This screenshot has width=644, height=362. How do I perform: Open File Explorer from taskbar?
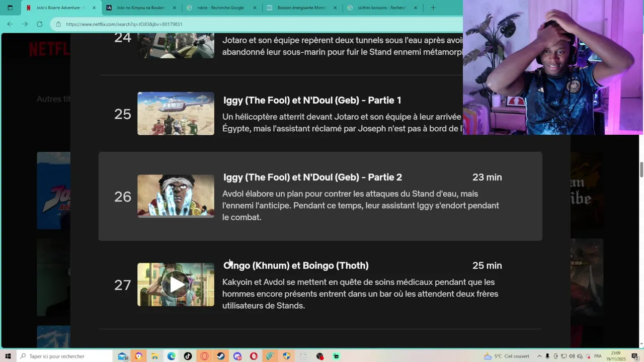click(155, 356)
